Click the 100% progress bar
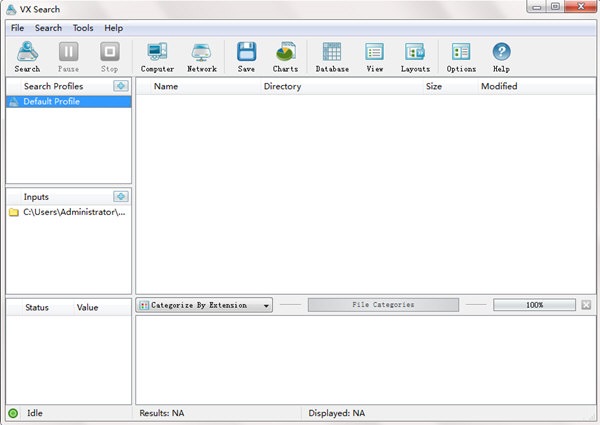 [534, 305]
